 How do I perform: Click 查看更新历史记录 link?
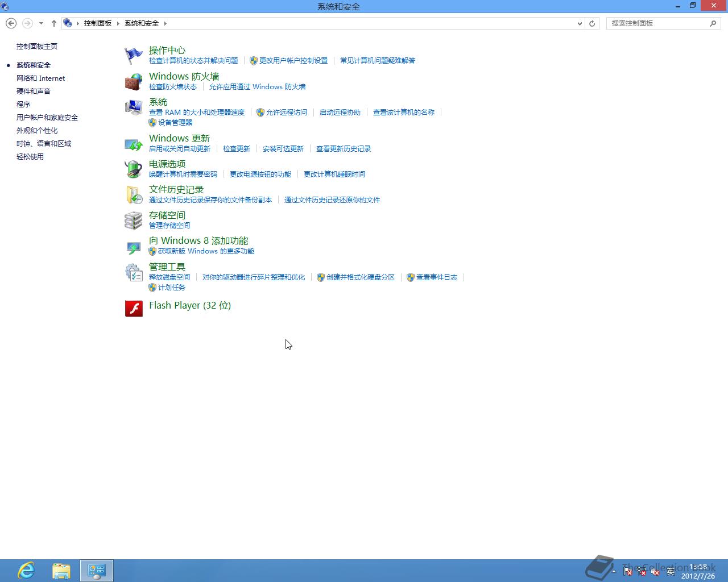344,149
